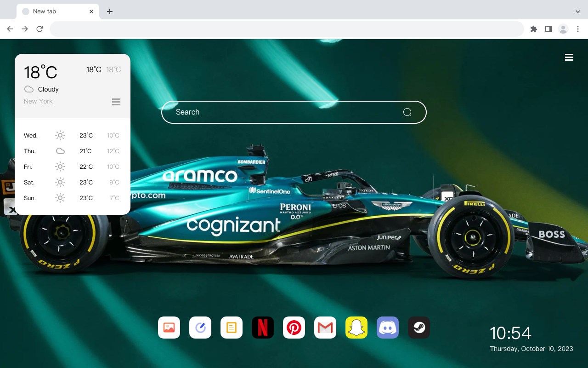Click Thursday's 21°C high temperature
Image resolution: width=588 pixels, height=368 pixels.
(x=85, y=151)
